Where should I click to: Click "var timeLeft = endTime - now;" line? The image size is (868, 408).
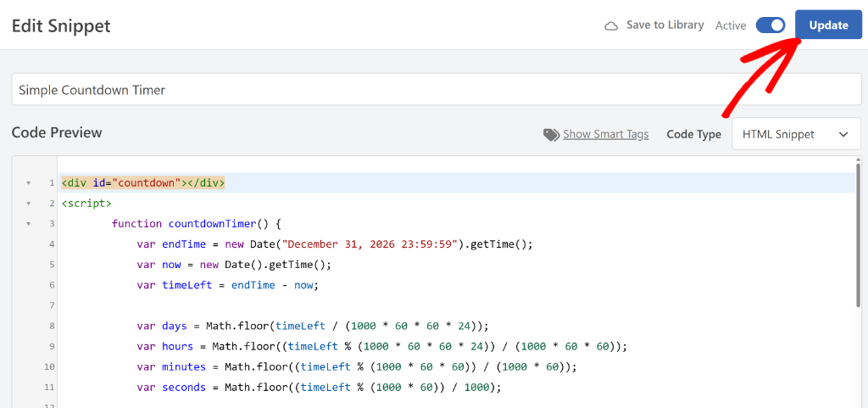pos(228,285)
